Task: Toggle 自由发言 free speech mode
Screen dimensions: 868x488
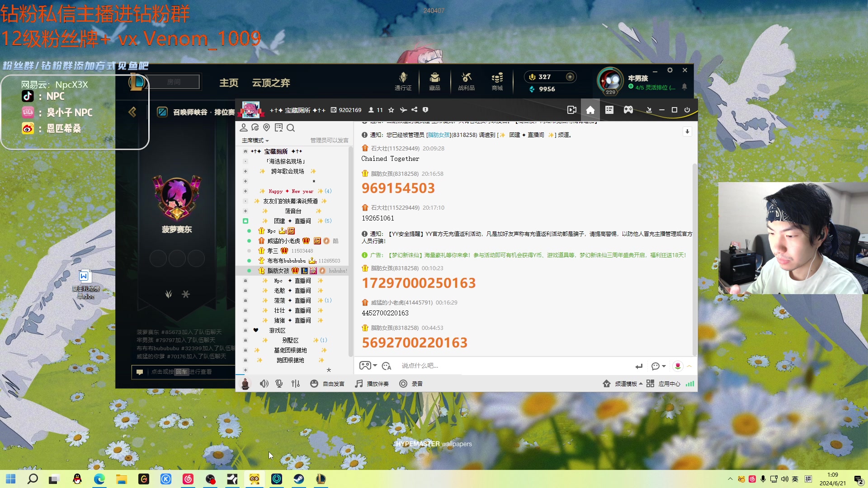Action: pos(327,384)
